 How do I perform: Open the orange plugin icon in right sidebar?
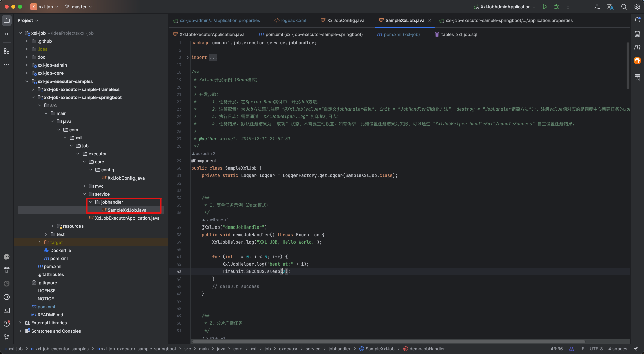coord(637,61)
